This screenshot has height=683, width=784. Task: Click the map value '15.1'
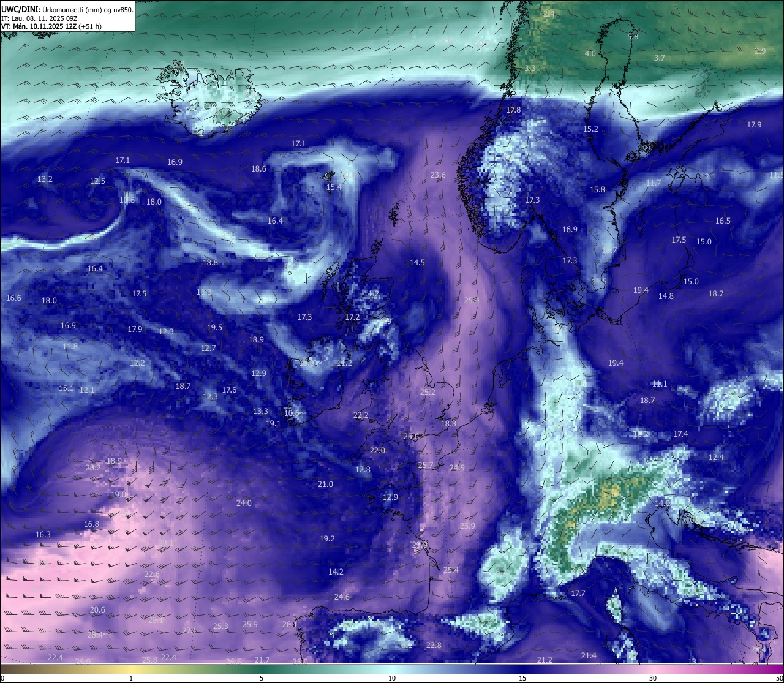66,388
